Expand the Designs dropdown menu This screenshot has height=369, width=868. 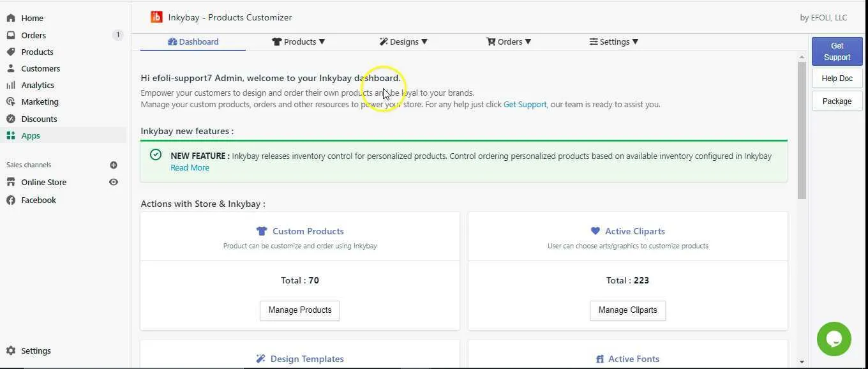403,41
